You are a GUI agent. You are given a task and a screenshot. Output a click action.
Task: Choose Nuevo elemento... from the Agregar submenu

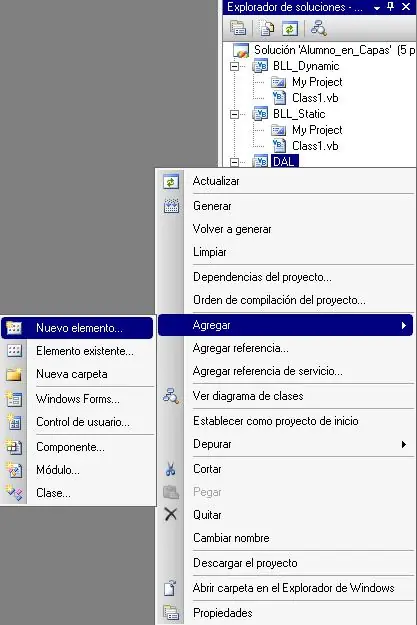point(77,328)
